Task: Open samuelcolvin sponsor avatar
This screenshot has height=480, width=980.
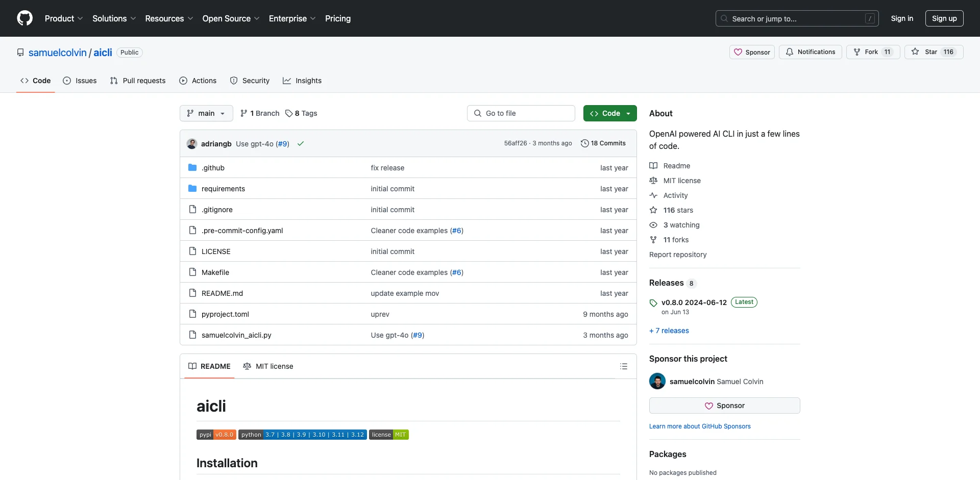Action: click(x=657, y=381)
